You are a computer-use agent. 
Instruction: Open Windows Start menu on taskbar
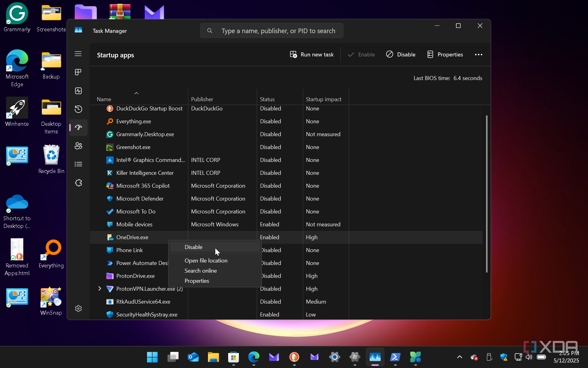pyautogui.click(x=152, y=357)
